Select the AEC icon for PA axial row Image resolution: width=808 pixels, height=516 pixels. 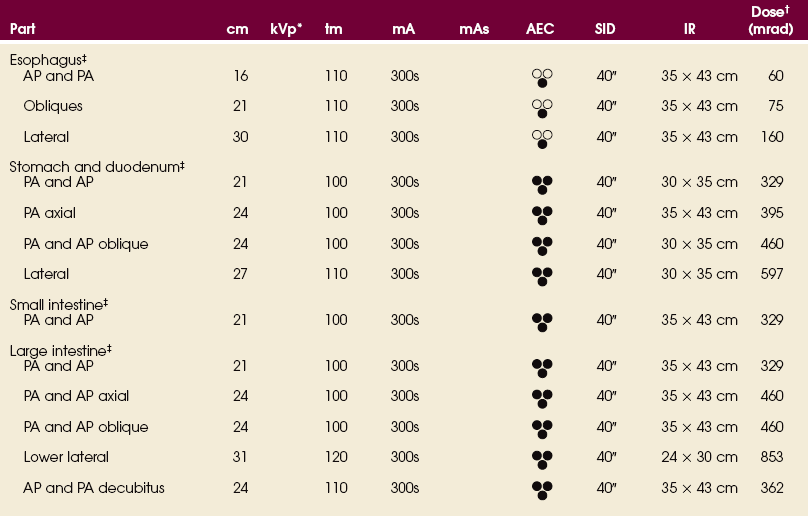tap(542, 215)
